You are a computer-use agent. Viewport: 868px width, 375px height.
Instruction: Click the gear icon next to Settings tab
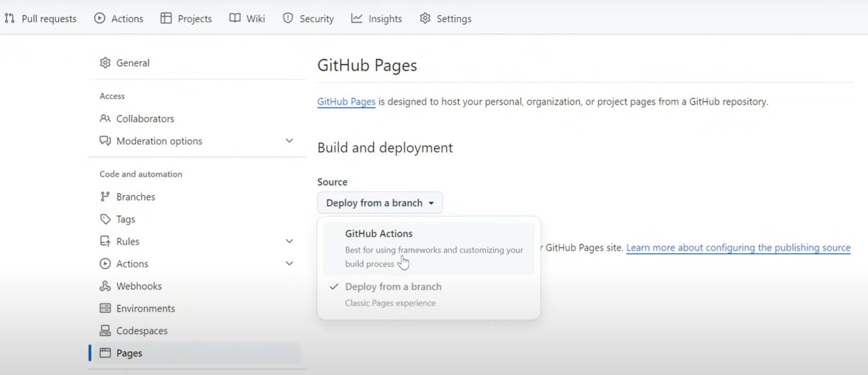pos(425,18)
